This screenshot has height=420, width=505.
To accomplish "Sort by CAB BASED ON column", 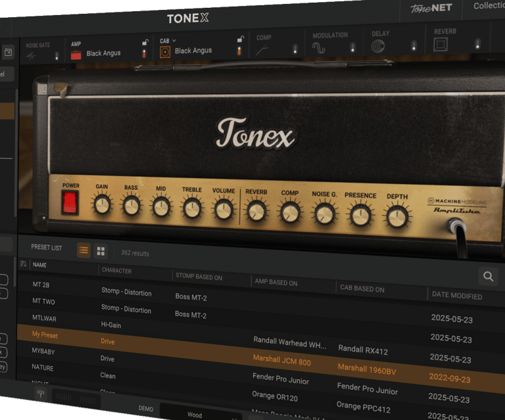I will point(362,289).
